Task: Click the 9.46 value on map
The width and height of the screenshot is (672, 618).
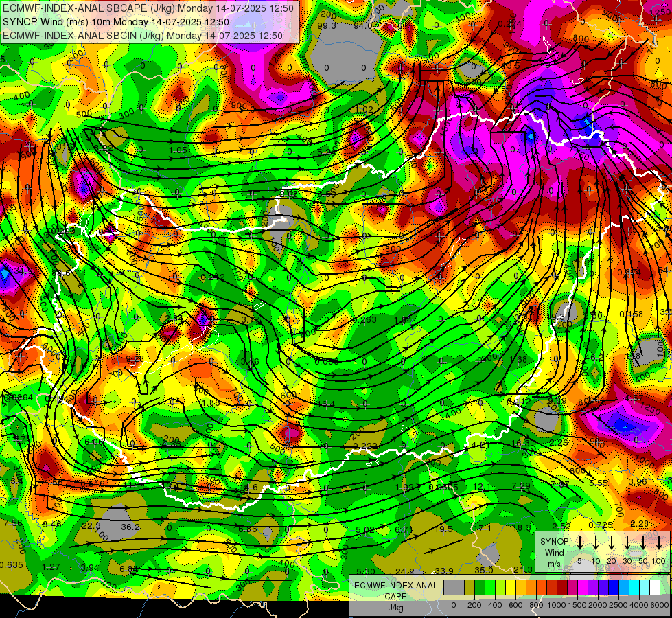Action: (52, 524)
